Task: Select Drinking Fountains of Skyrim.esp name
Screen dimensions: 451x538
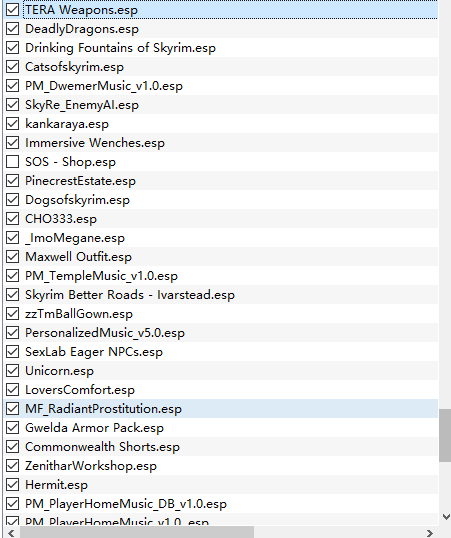Action: (120, 48)
